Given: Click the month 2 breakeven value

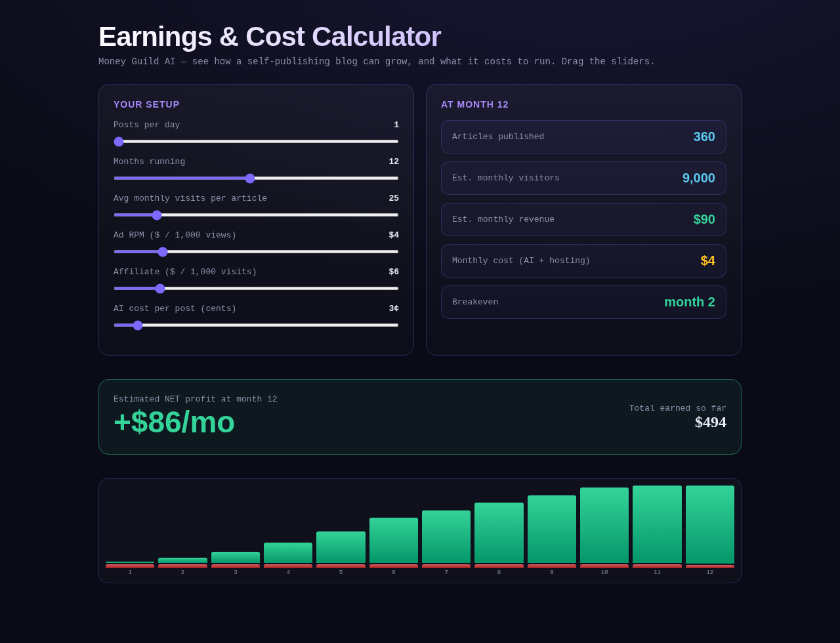Looking at the screenshot, I should 690,302.
